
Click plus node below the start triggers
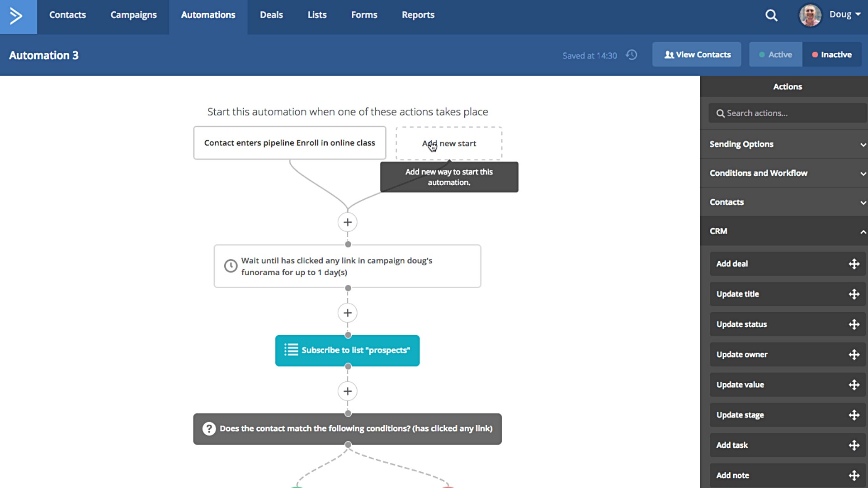(x=347, y=222)
